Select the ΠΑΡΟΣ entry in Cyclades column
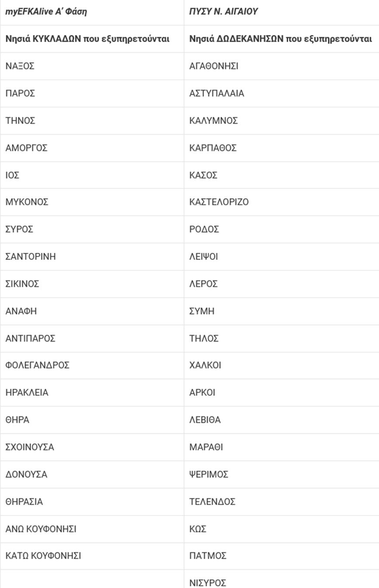Viewport: 379px width, 588px height. click(20, 93)
